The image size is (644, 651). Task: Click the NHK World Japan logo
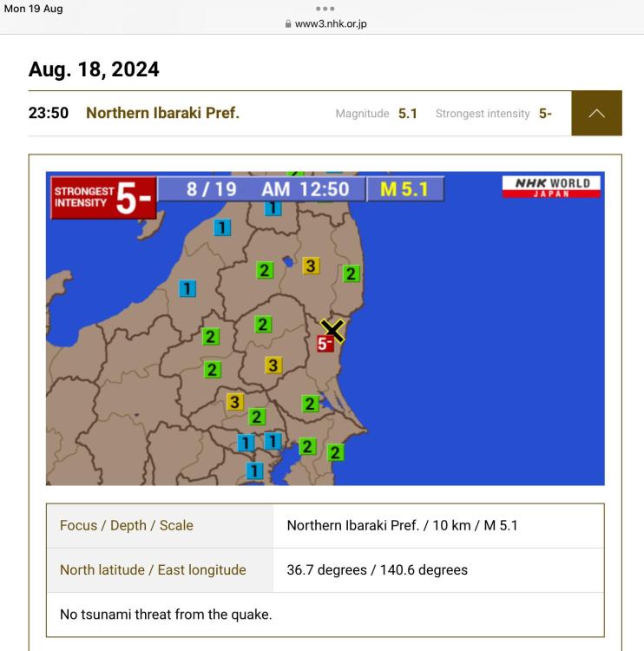[551, 187]
